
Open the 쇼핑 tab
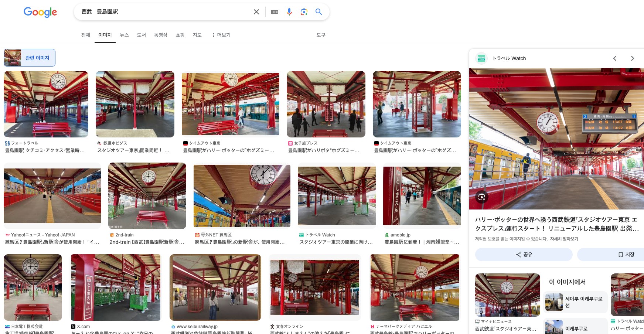coord(180,35)
